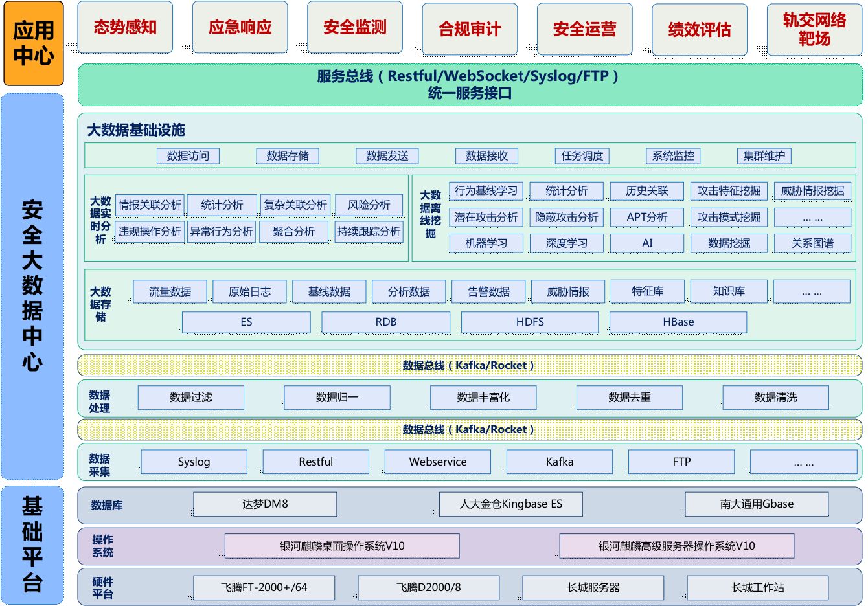Click the 关系图谱 box

(812, 243)
